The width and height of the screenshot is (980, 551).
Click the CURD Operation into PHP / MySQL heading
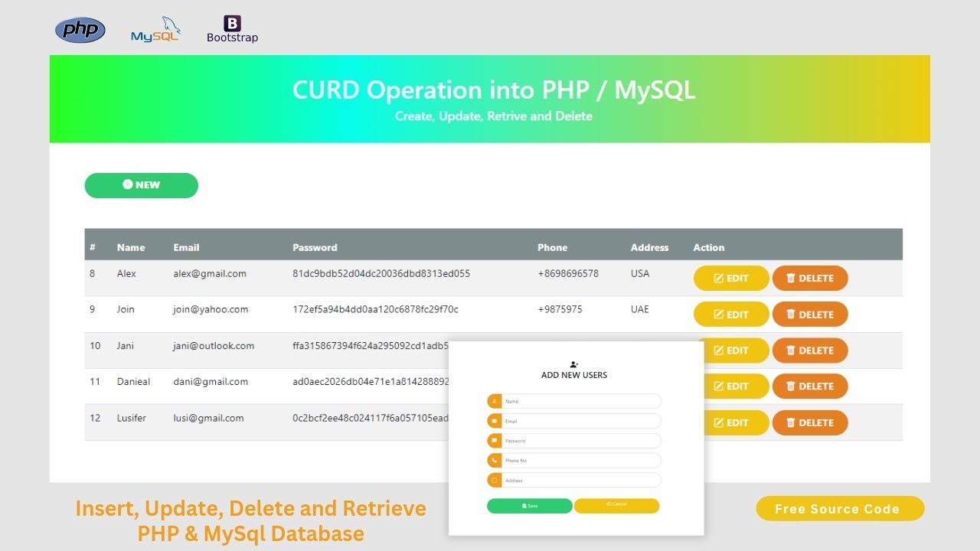(x=494, y=90)
